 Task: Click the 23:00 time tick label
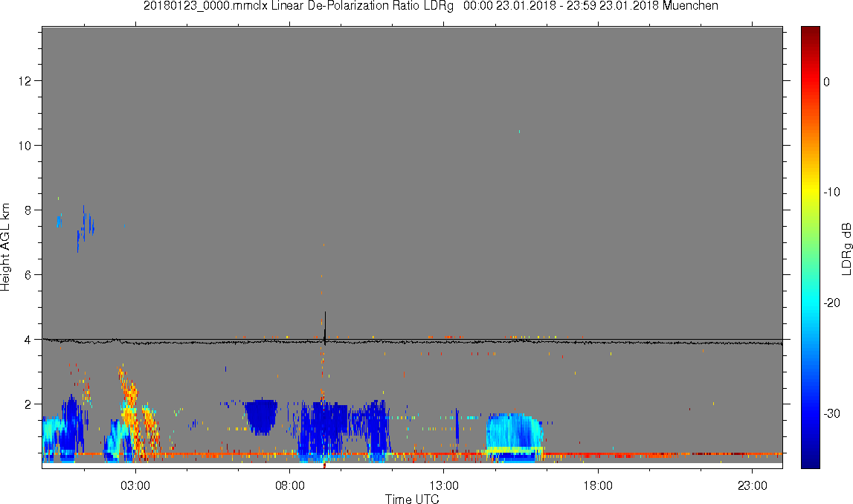tap(753, 485)
